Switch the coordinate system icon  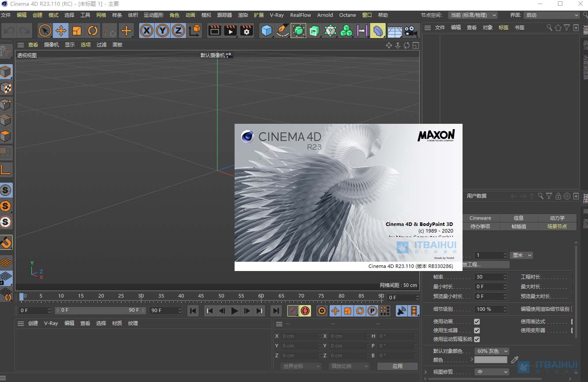tap(194, 31)
